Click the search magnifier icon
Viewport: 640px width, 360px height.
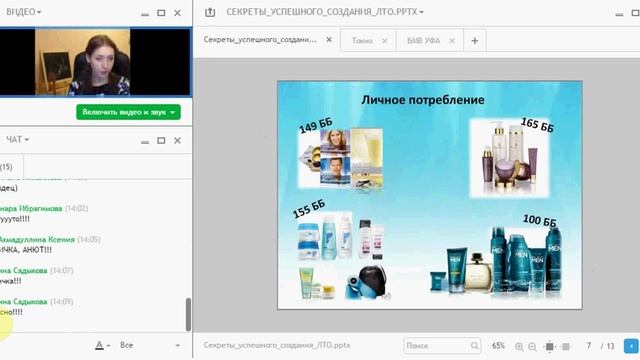tap(474, 346)
